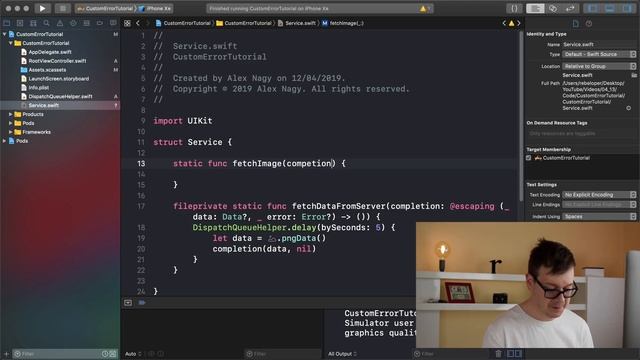
Task: Open the Indent Using Spaces dropdown
Action: [x=599, y=217]
